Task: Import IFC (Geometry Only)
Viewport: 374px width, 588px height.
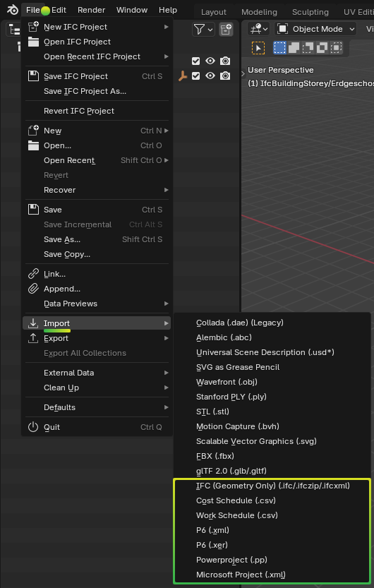Action: pyautogui.click(x=272, y=486)
